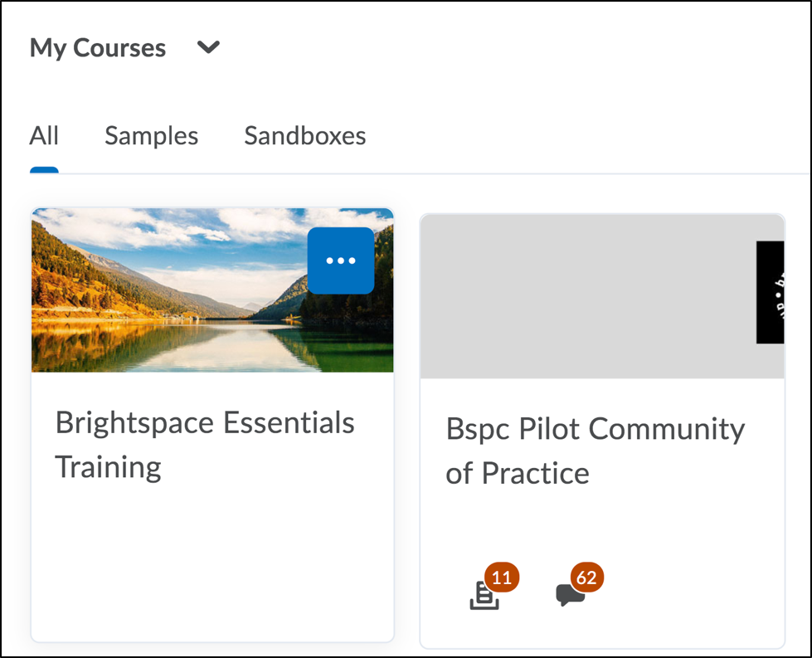Click the orange 62 notification badge
The height and width of the screenshot is (658, 812).
[586, 578]
